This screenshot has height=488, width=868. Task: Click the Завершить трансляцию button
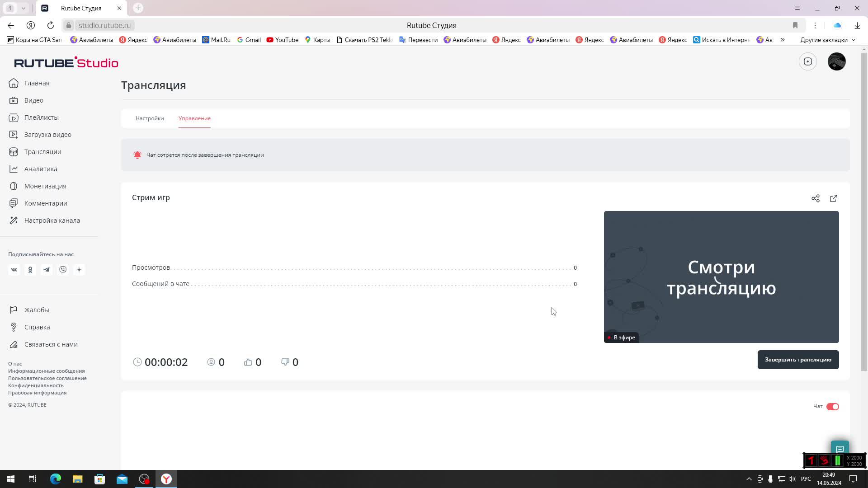click(x=798, y=360)
